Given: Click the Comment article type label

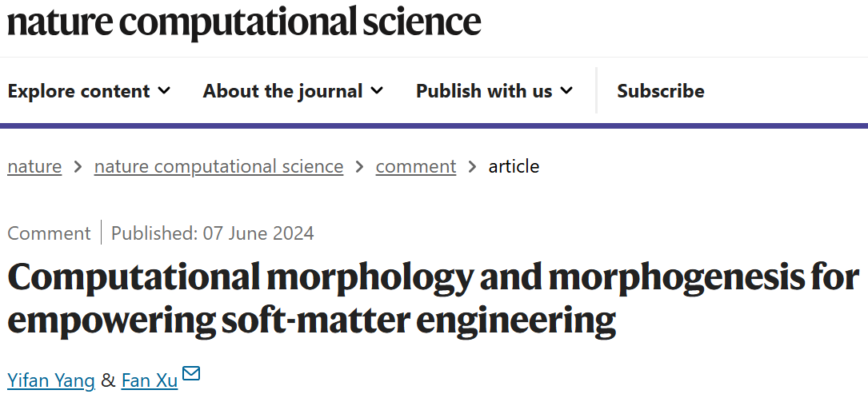Looking at the screenshot, I should [x=49, y=233].
